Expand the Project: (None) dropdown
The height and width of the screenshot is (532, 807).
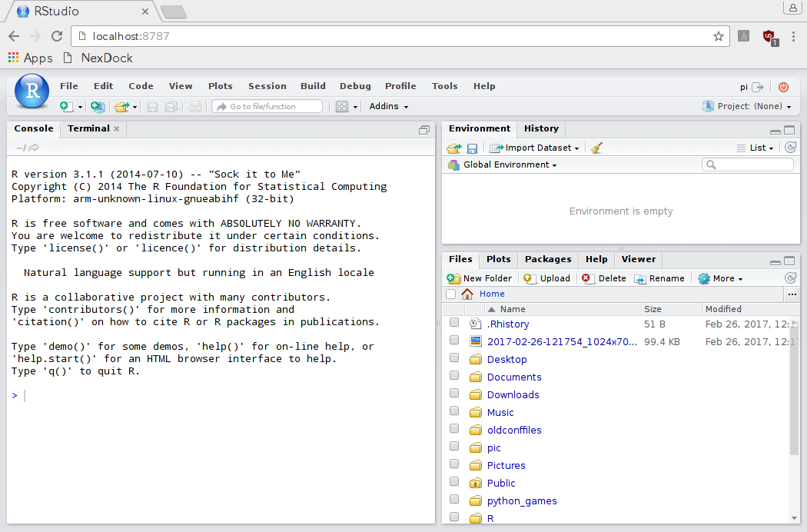tap(747, 106)
